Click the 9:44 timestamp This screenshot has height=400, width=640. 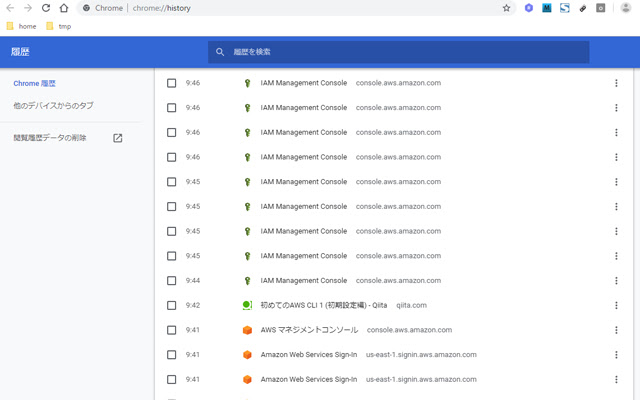[x=193, y=280]
